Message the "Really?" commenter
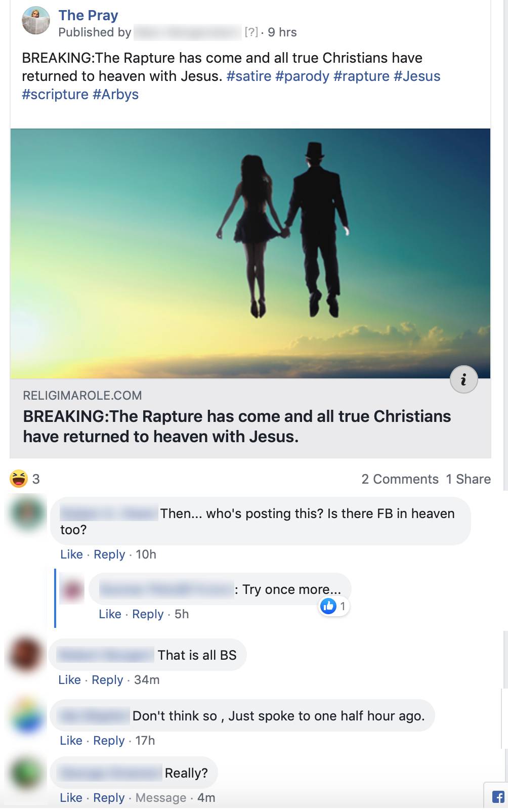This screenshot has height=812, width=508. pos(161,798)
